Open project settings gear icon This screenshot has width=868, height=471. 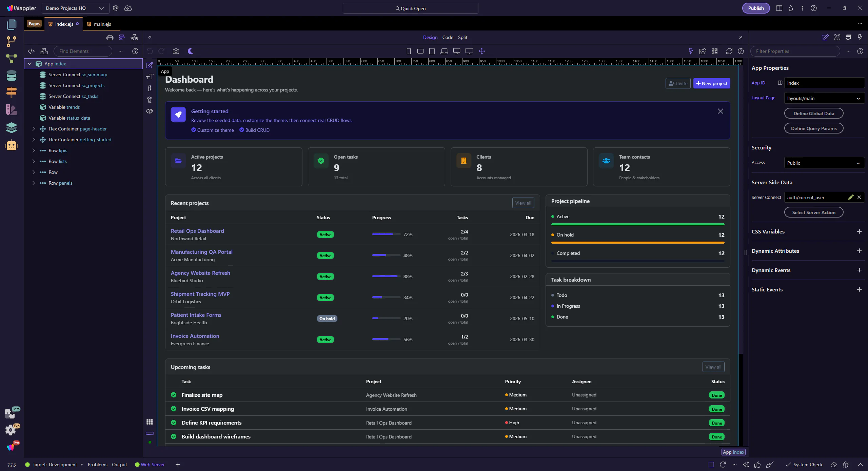116,8
